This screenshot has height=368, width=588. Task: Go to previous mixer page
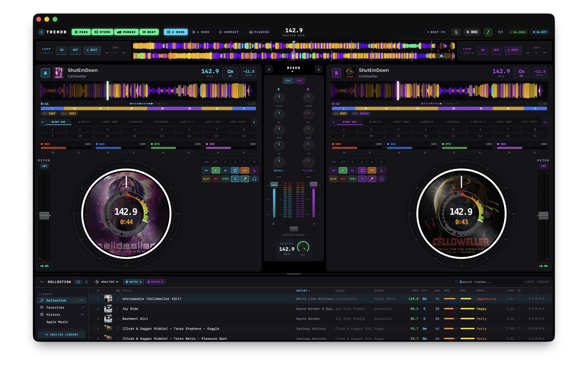[x=269, y=69]
